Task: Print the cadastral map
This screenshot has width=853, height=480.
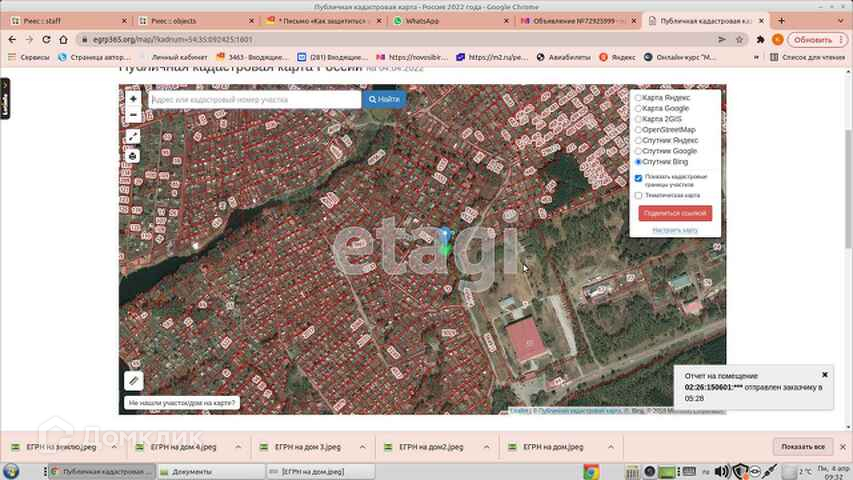Action: (x=133, y=156)
